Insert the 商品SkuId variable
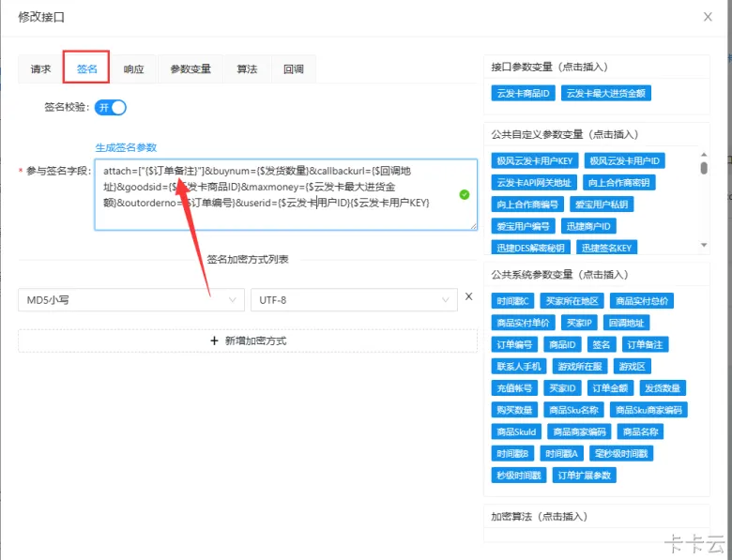Viewport: 732px width, 560px height. (516, 431)
